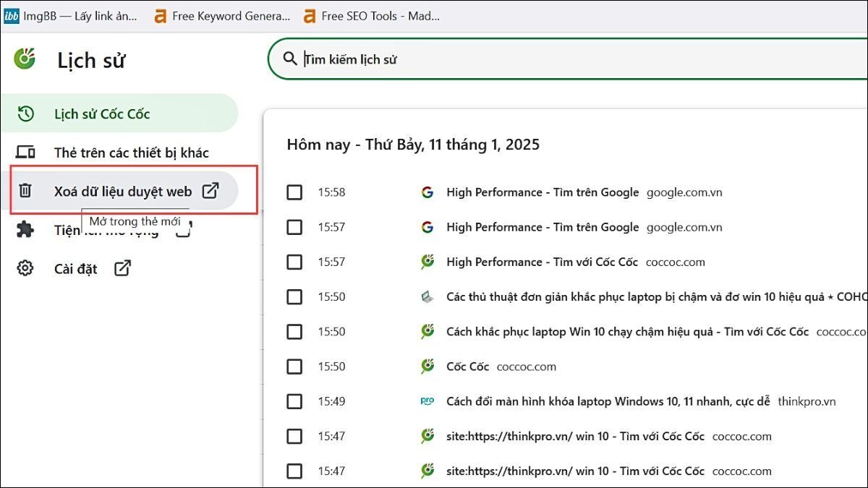
Task: Click the external-link icon beside Xoá dữ liệu duyệt web
Action: (x=210, y=191)
